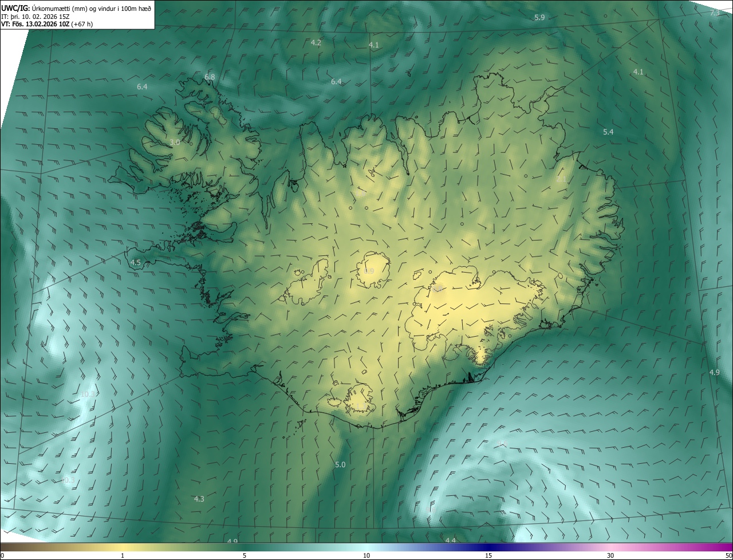Click the title "Úrkomumætti (mm) og vindur í 100m hæð"
This screenshot has width=733, height=560.
(92, 7)
